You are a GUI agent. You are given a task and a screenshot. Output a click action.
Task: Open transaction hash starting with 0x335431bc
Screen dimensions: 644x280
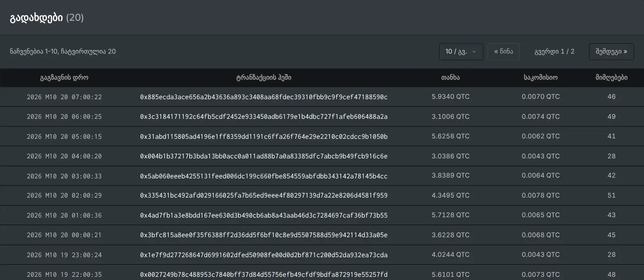(x=264, y=196)
